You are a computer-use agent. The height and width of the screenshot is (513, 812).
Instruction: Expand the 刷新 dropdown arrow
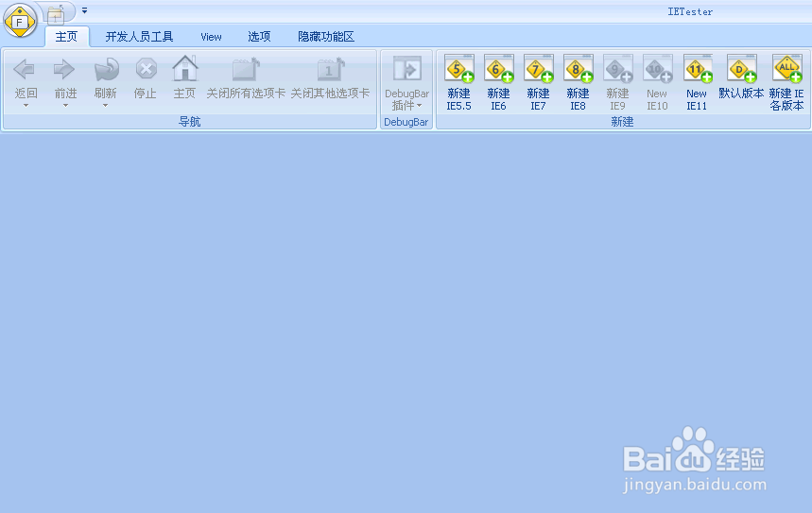[106, 106]
